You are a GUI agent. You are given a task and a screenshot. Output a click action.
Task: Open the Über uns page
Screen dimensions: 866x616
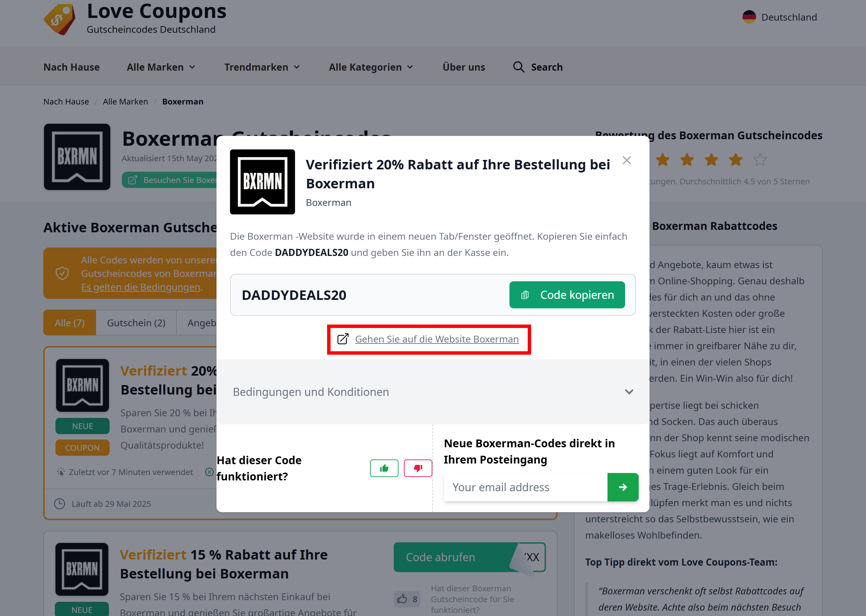463,67
